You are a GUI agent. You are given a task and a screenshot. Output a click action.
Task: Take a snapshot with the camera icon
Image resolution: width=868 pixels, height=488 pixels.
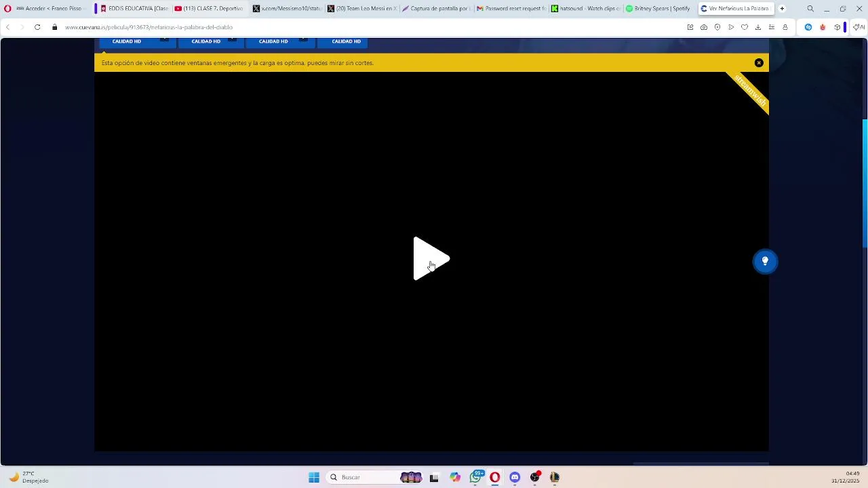click(704, 27)
